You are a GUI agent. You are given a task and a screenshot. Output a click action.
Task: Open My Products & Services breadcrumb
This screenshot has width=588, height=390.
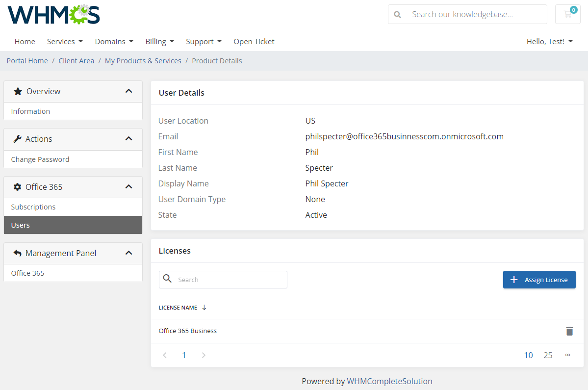(x=143, y=61)
